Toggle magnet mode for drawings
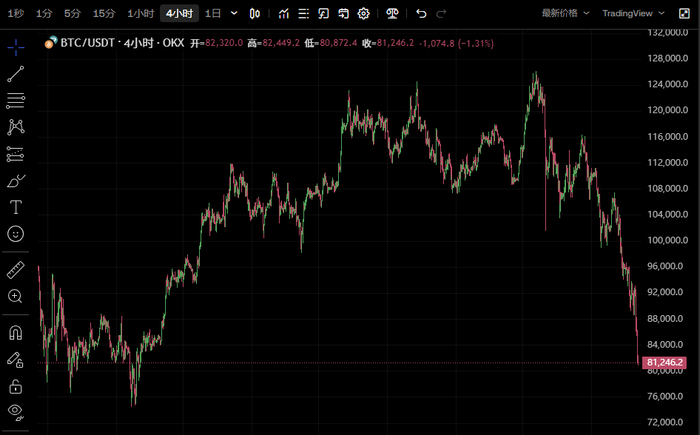The height and width of the screenshot is (435, 700). pyautogui.click(x=16, y=332)
